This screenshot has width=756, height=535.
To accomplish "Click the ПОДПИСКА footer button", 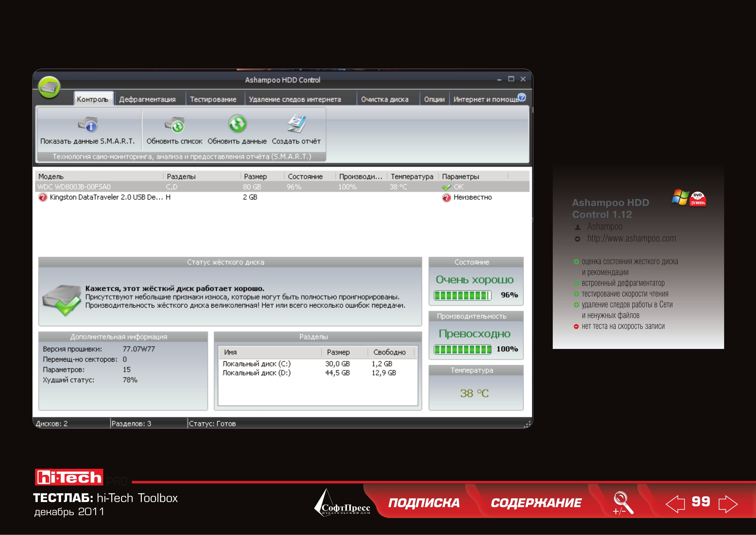I will pyautogui.click(x=424, y=503).
